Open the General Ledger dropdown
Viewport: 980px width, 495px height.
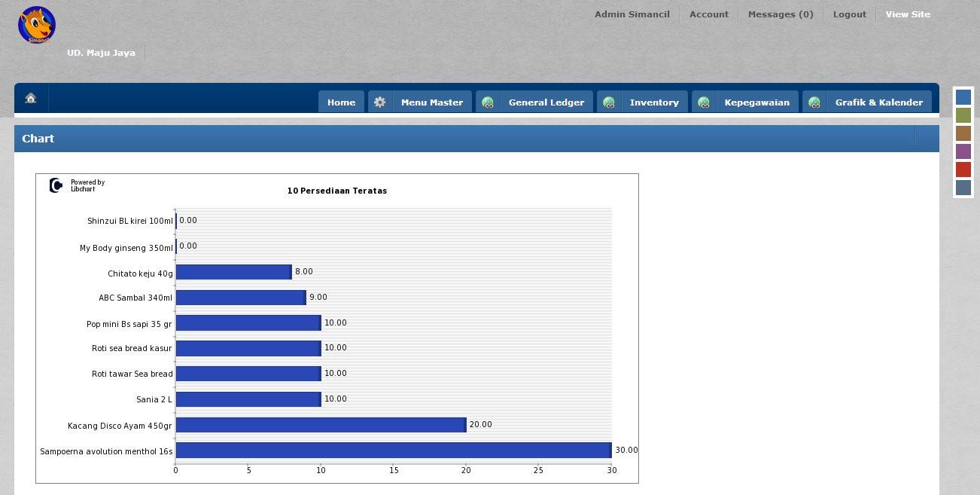547,102
